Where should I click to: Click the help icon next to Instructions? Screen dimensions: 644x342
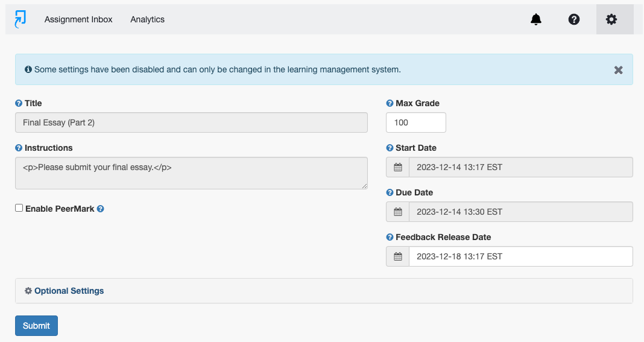[19, 148]
